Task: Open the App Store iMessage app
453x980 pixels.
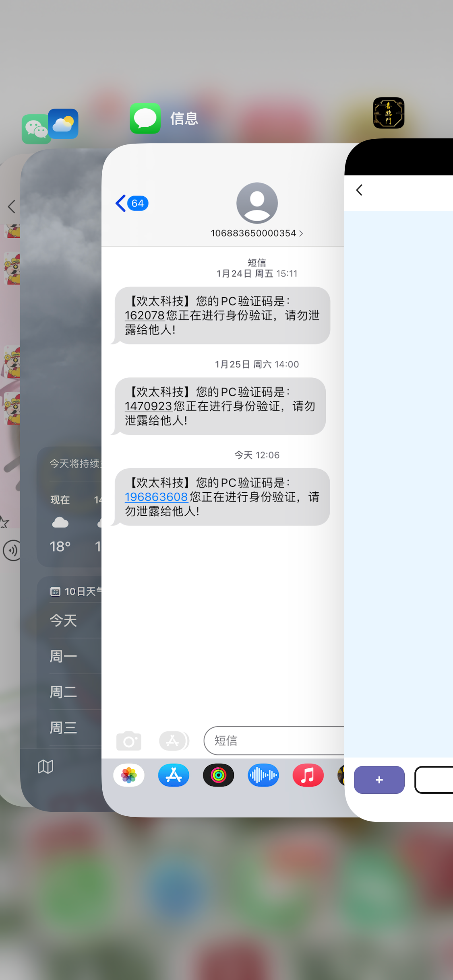Action: tap(174, 775)
